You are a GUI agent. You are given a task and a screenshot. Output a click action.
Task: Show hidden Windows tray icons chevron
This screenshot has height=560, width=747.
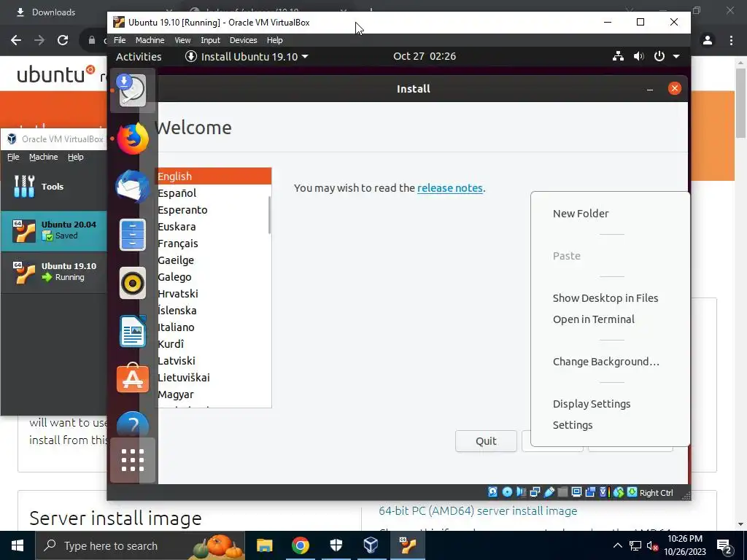tap(617, 545)
